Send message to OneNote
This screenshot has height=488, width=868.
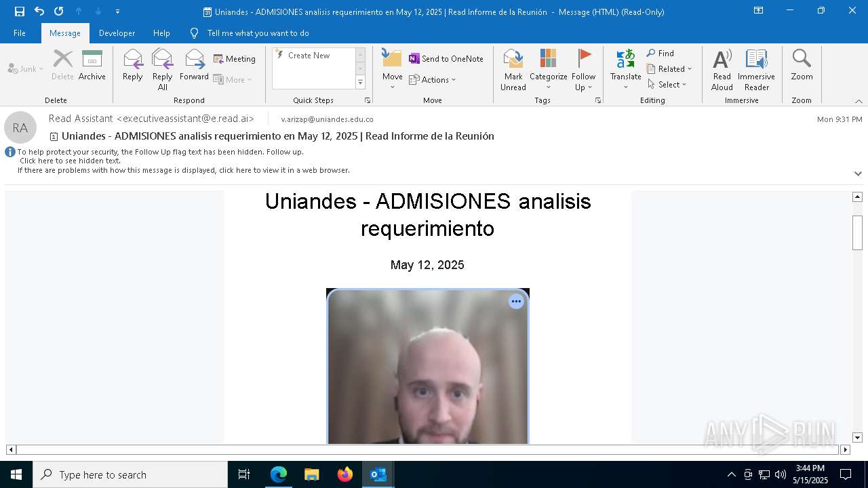[x=446, y=59]
